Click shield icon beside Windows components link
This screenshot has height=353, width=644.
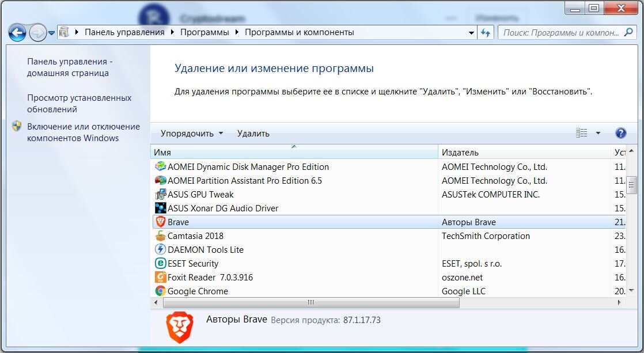coord(17,126)
